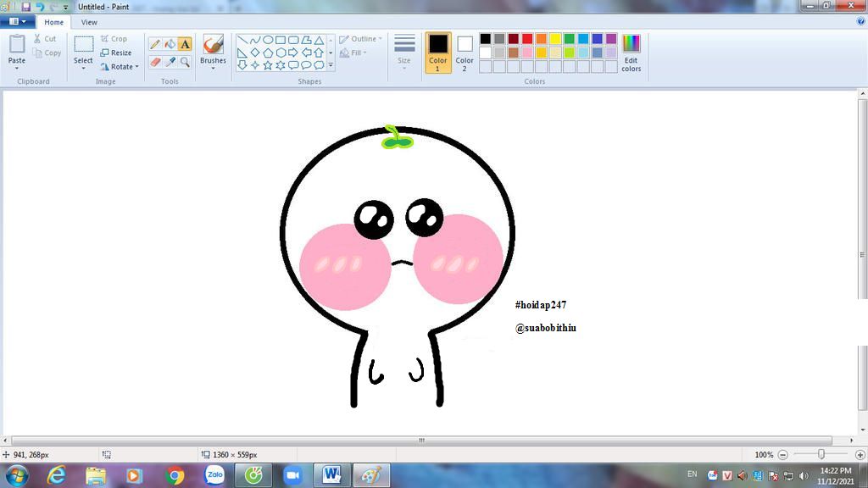Switch to Microsoft Word in taskbar
The image size is (868, 488).
pos(332,475)
